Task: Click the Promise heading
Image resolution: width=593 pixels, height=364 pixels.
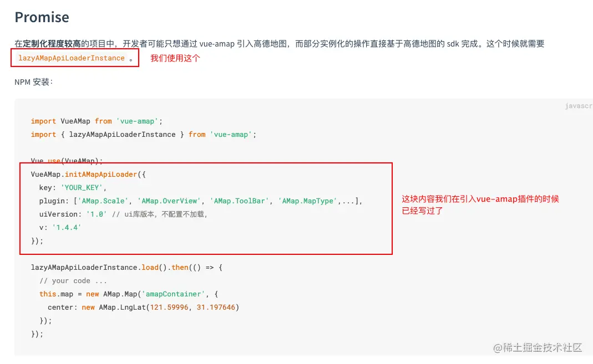Action: [42, 17]
